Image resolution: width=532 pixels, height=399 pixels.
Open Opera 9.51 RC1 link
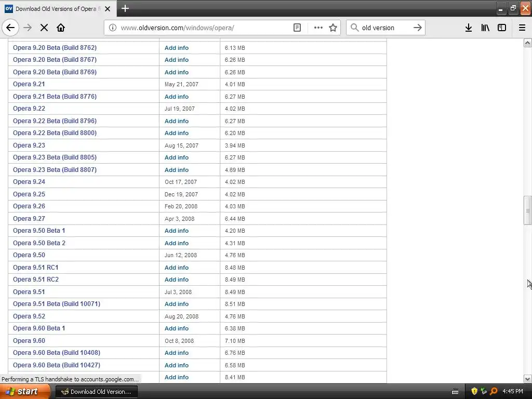[x=36, y=268]
